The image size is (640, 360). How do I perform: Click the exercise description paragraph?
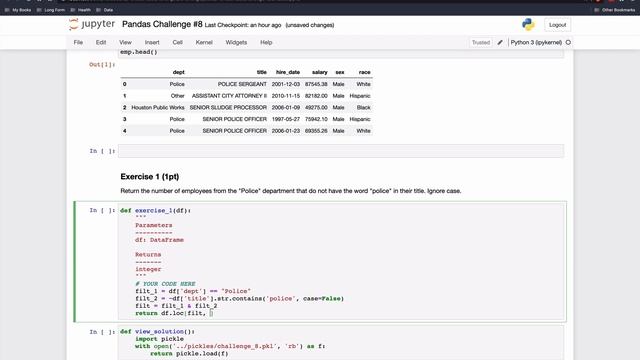pyautogui.click(x=291, y=191)
